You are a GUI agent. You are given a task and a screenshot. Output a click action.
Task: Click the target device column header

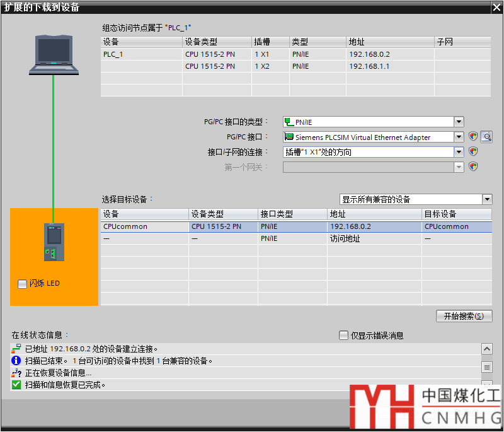(456, 214)
